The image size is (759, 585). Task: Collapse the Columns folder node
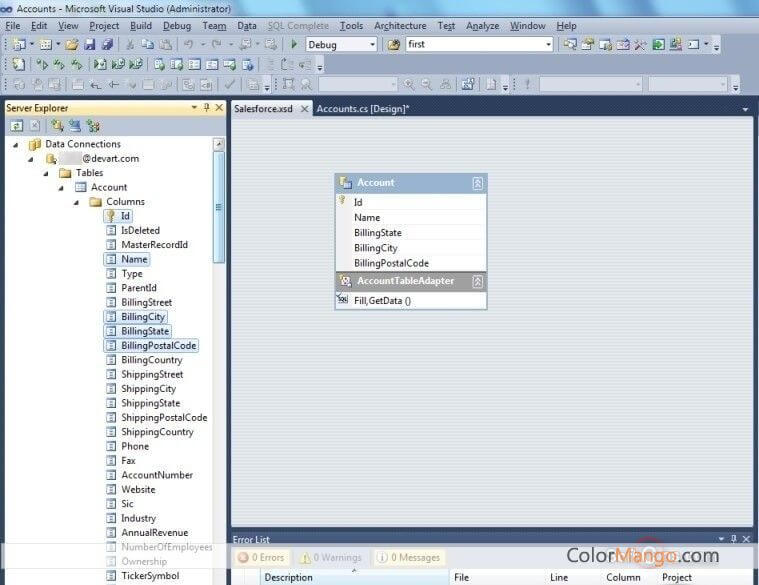tap(76, 202)
